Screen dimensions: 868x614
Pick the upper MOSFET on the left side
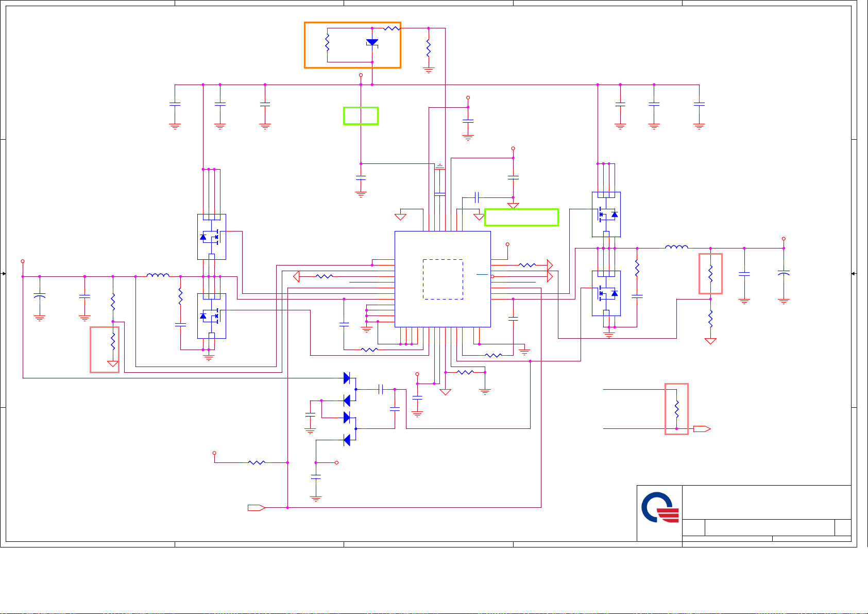tap(212, 237)
